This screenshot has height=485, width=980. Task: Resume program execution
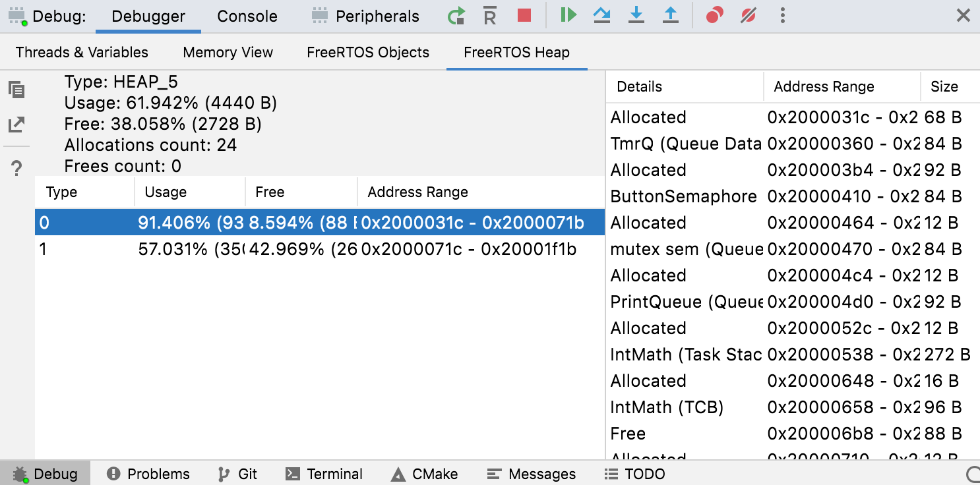pyautogui.click(x=568, y=15)
